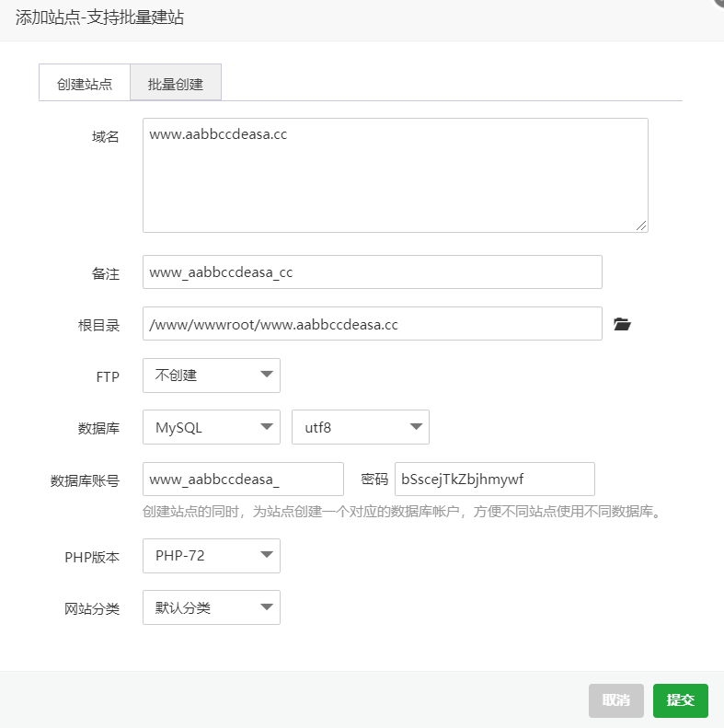Click the database account hint text

(x=402, y=512)
